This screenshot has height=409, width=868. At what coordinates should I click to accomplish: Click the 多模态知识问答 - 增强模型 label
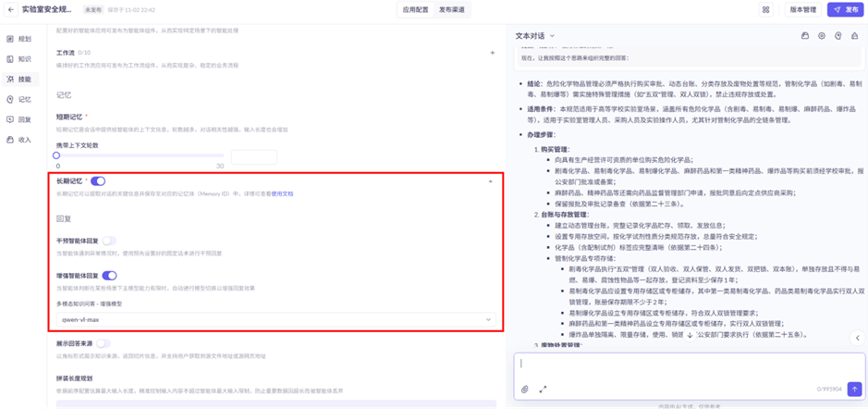pos(89,304)
